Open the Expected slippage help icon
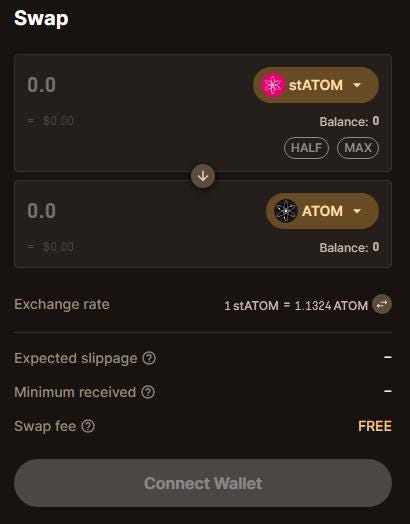The width and height of the screenshot is (410, 524). (x=149, y=358)
